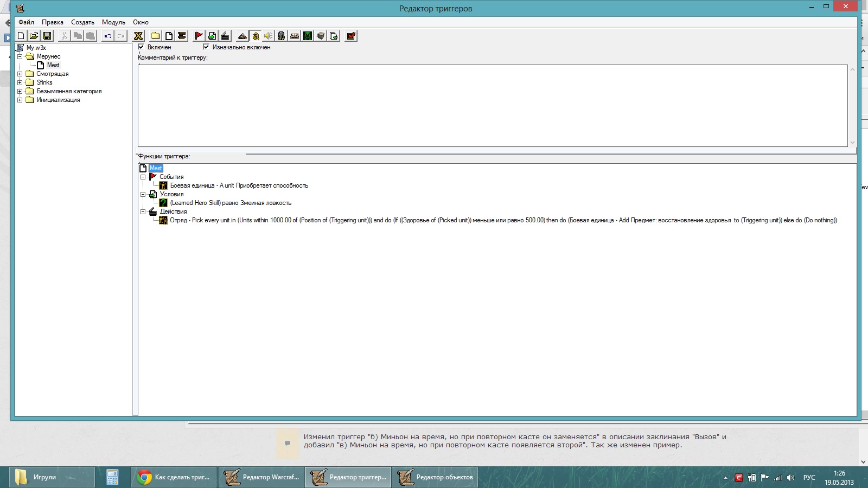Click the comment box scroll down arrow
868x488 pixels.
(x=852, y=143)
